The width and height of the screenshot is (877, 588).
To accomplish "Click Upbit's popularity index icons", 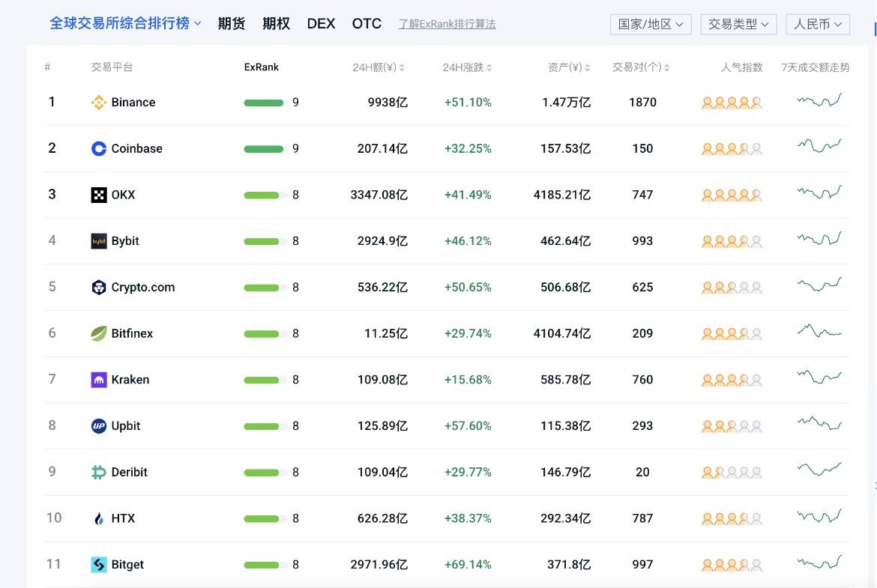I will tap(732, 426).
